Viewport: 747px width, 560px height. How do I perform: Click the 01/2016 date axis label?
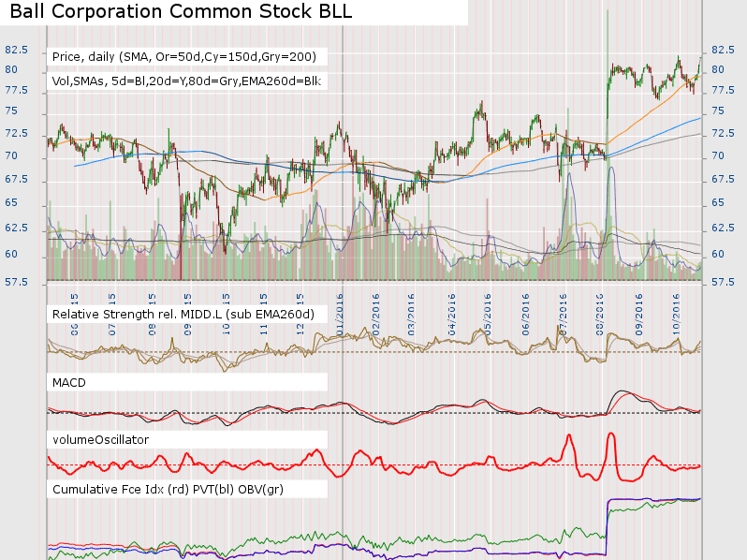340,315
